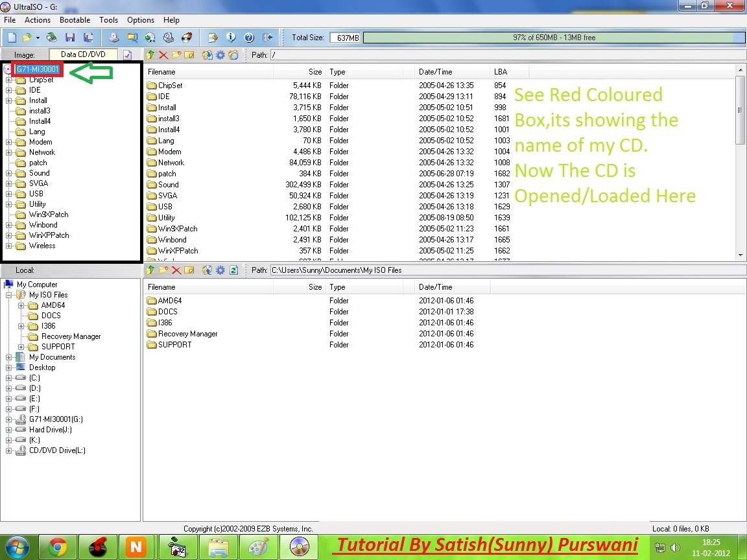This screenshot has height=560, width=747.
Task: Click the Windows Start orb
Action: (x=17, y=547)
